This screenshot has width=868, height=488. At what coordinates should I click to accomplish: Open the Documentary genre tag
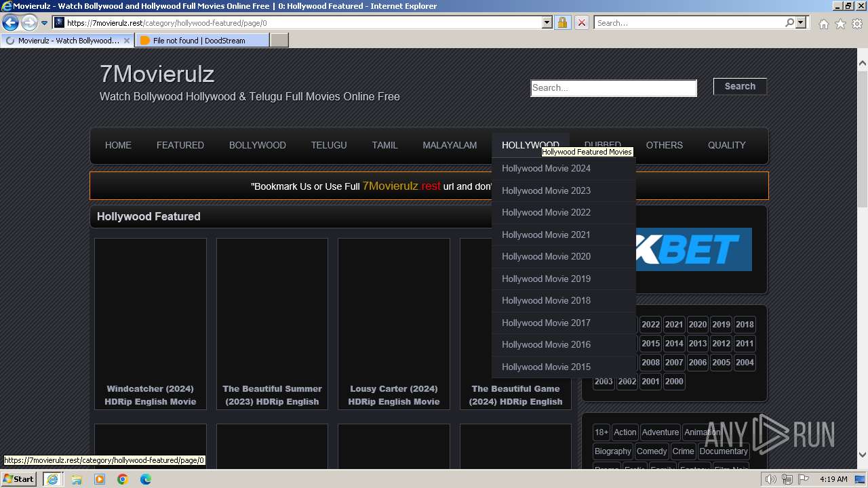pyautogui.click(x=724, y=451)
